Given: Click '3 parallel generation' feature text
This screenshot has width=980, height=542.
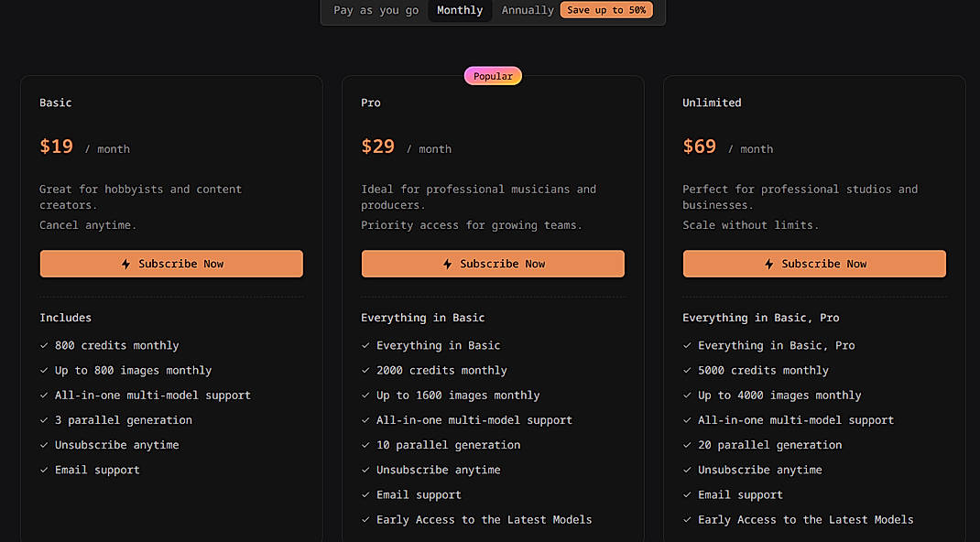Looking at the screenshot, I should (123, 420).
